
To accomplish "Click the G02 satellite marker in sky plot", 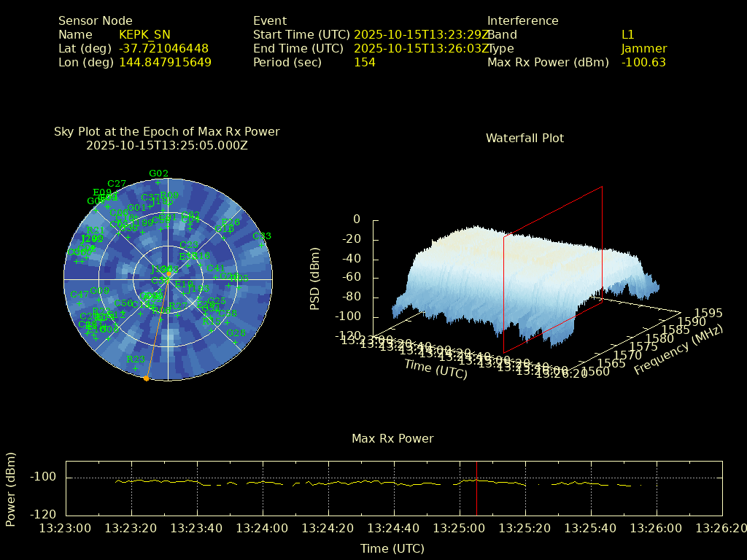I will coord(158,182).
